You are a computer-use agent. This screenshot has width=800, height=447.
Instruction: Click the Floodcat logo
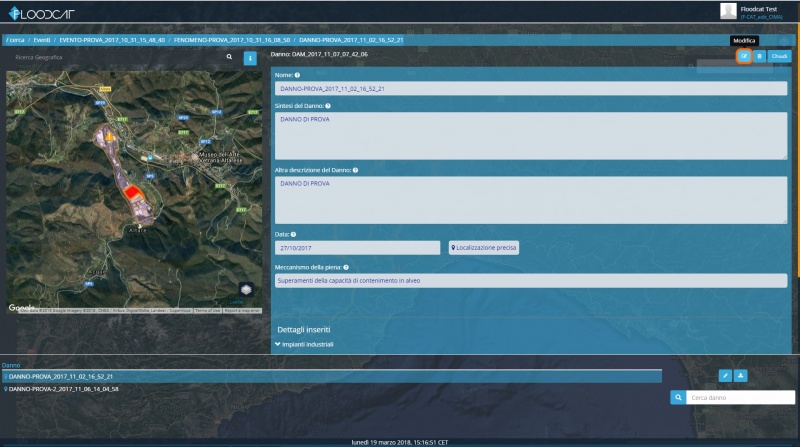tap(42, 13)
